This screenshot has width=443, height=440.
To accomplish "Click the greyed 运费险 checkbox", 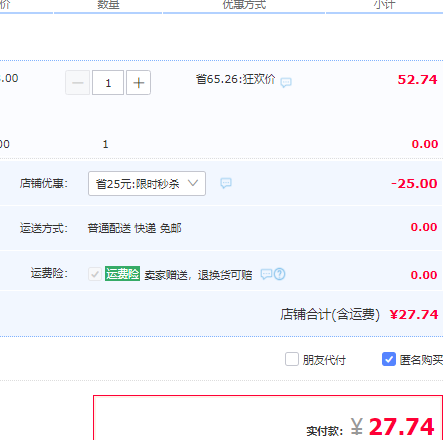I will (95, 274).
